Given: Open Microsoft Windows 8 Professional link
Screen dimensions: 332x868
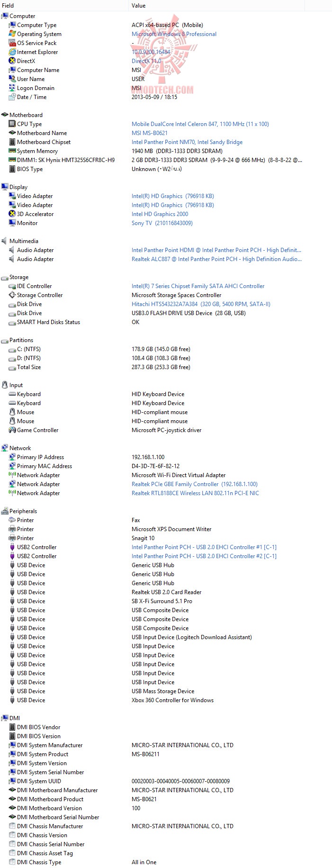Looking at the screenshot, I should pos(174,34).
